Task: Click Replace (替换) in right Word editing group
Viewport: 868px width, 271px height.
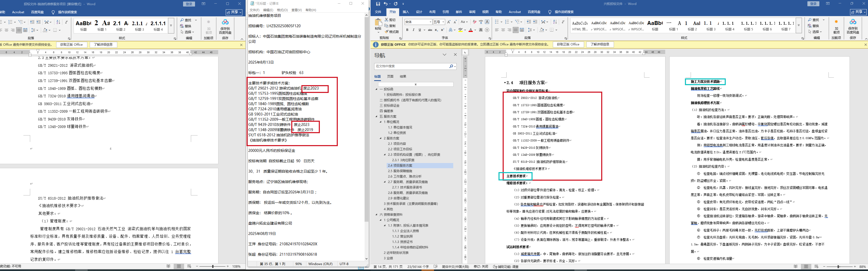Action: coord(813,26)
